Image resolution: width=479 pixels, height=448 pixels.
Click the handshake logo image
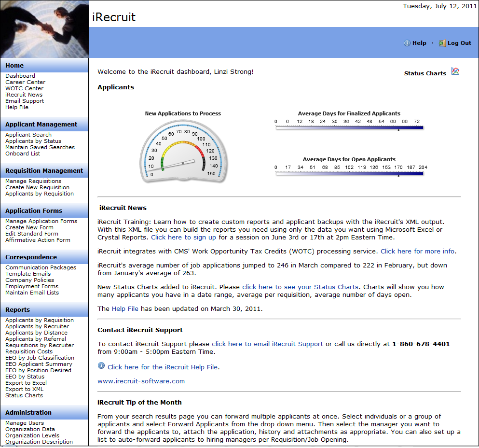pos(44,29)
